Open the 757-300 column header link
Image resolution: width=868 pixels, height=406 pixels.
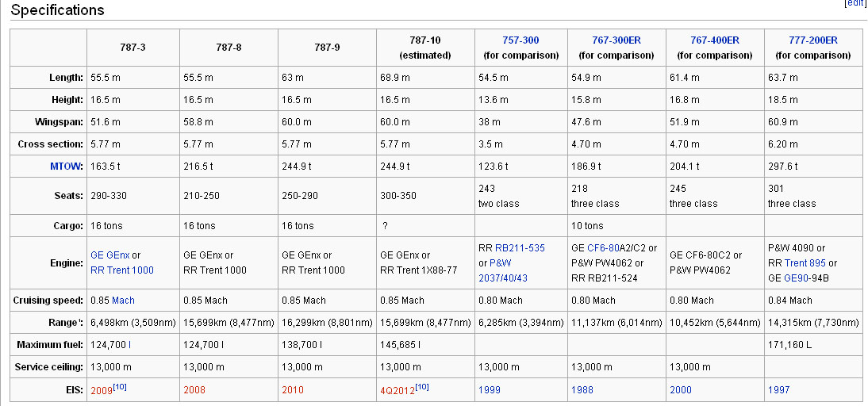[x=520, y=40]
